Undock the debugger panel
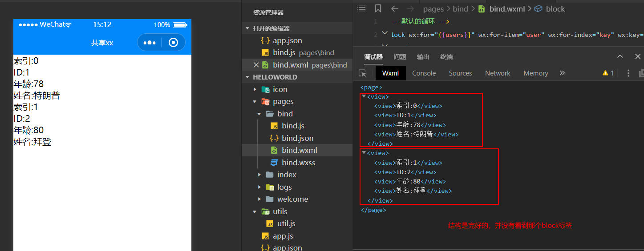This screenshot has width=644, height=251. (x=641, y=73)
